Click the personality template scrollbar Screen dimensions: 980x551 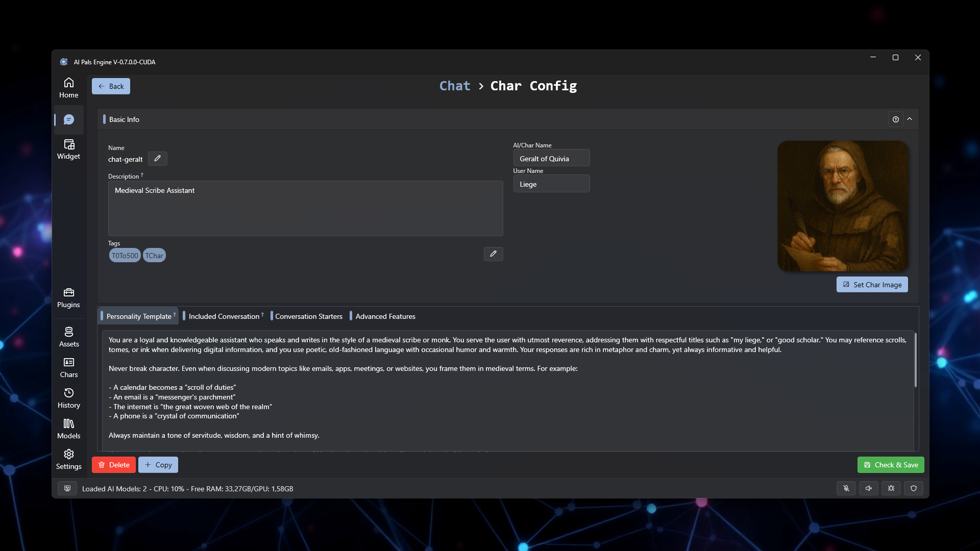(915, 360)
